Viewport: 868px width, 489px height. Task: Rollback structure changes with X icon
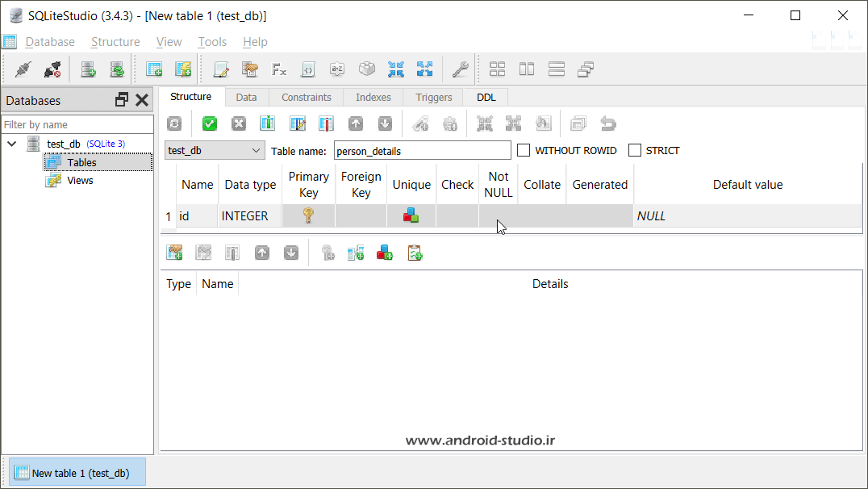[x=239, y=123]
